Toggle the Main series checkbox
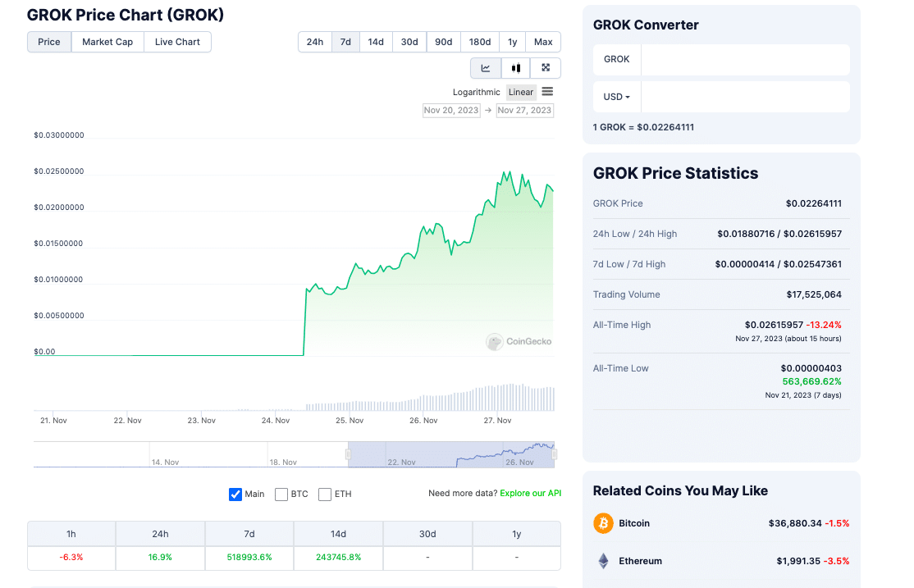This screenshot has height=588, width=914. (x=235, y=495)
